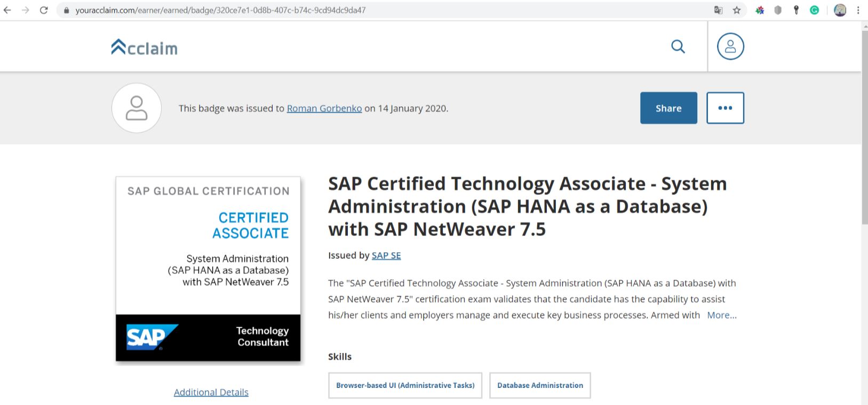
Task: Click the Acclaim logo
Action: 145,47
